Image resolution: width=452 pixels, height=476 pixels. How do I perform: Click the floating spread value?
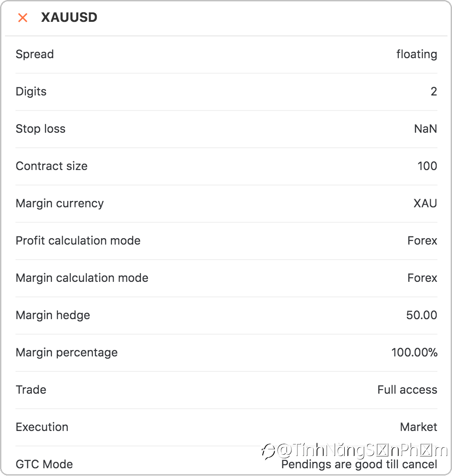(x=417, y=55)
